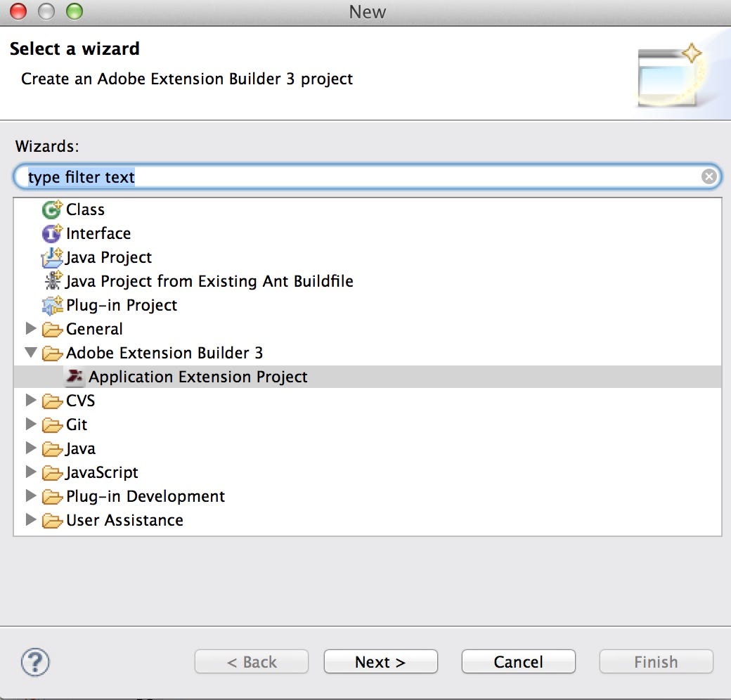Expand the Plug-in Development category
This screenshot has height=700, width=731.
31,495
